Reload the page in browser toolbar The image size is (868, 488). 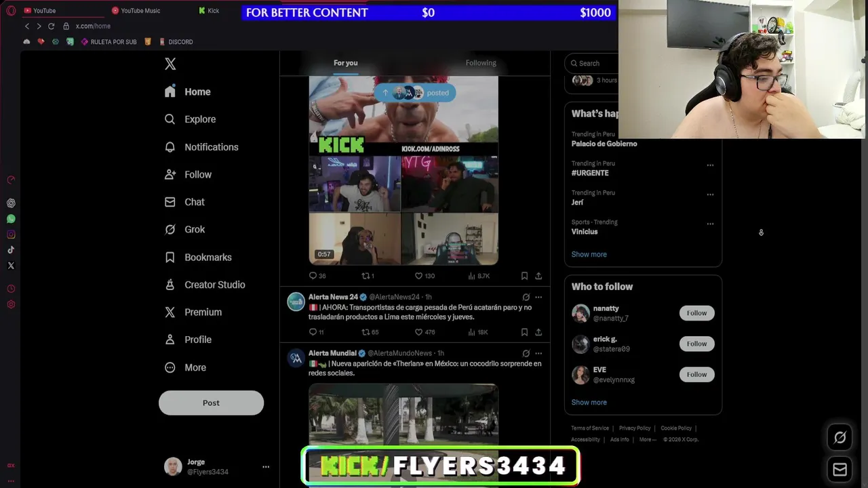coord(51,26)
